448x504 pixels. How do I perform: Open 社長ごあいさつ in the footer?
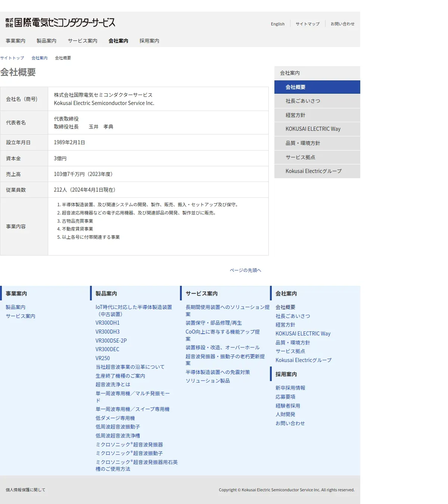pos(293,316)
